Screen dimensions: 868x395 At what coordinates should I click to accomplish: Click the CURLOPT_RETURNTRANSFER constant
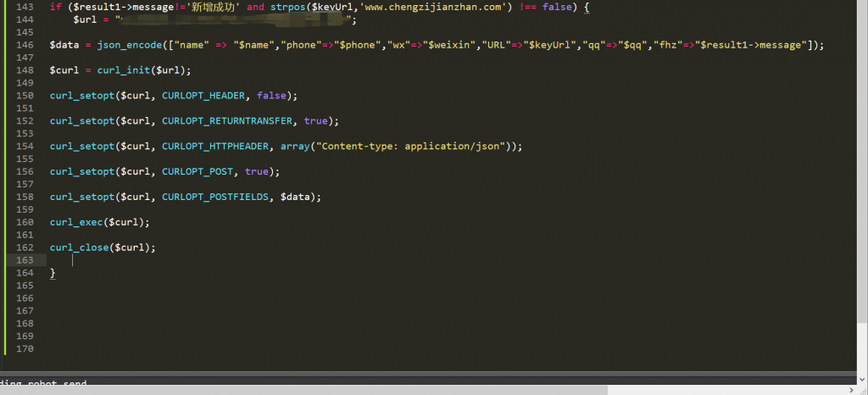[x=226, y=120]
